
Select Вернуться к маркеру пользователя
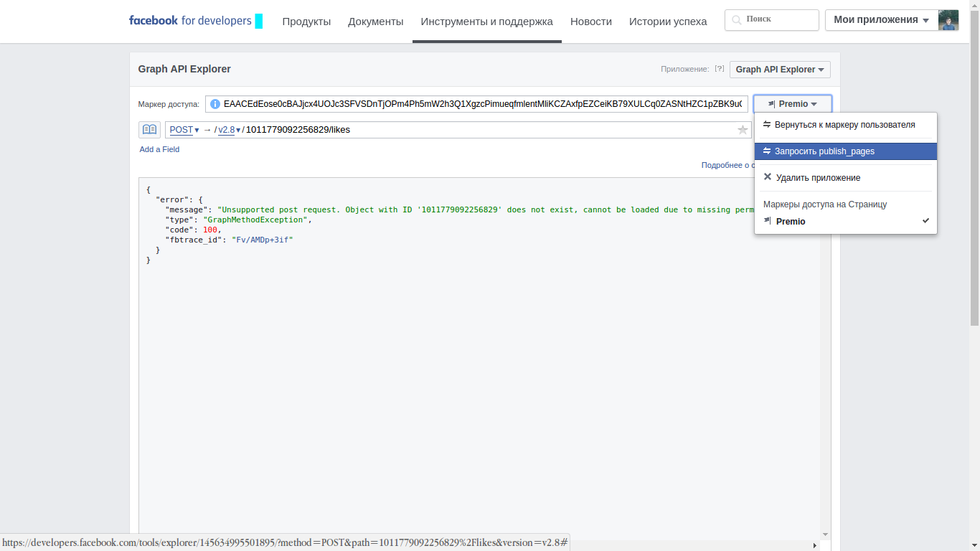845,125
